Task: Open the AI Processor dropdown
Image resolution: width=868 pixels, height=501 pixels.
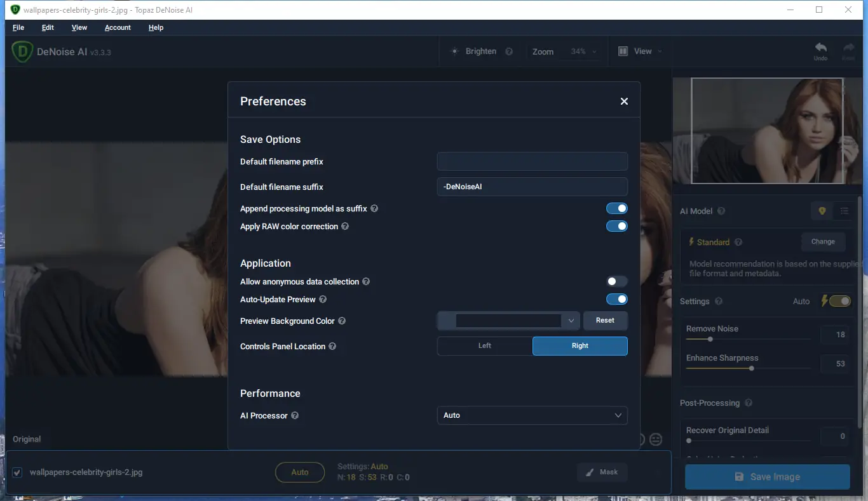Action: 532,415
